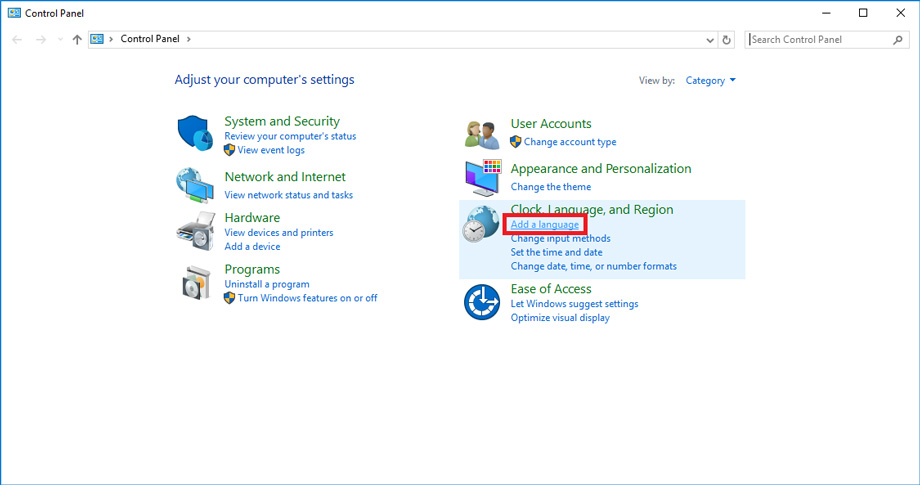
Task: Open the View by Category dropdown
Action: (710, 81)
